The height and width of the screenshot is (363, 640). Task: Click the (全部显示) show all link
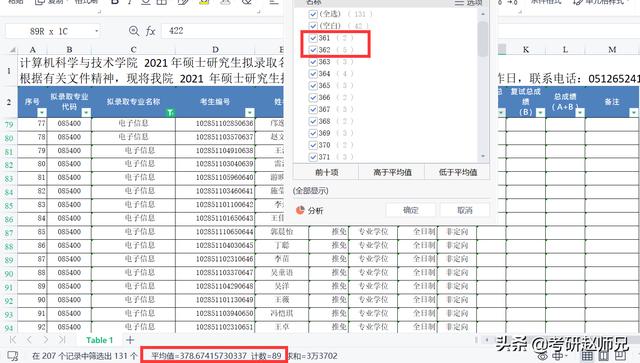point(311,191)
